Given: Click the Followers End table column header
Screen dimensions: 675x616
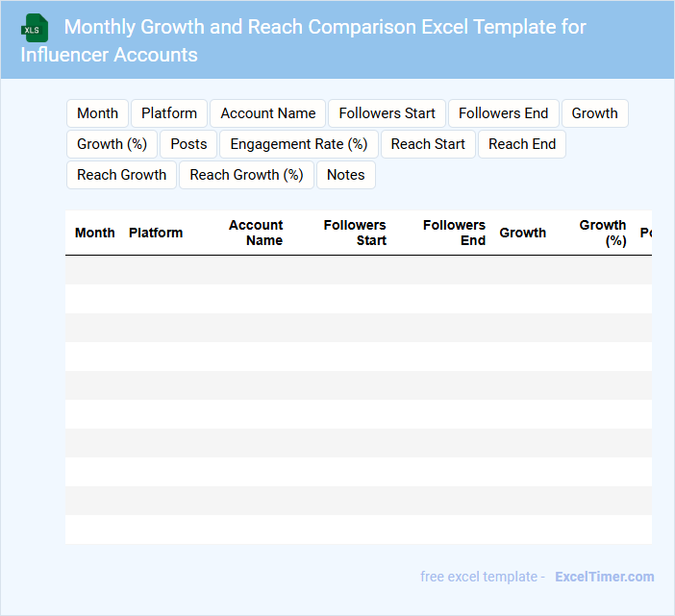Looking at the screenshot, I should 454,233.
